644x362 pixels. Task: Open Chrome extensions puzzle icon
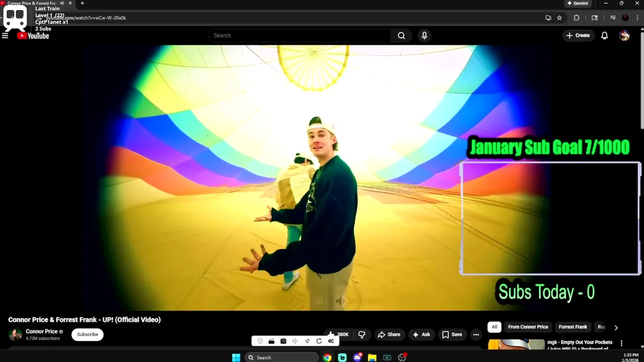coord(577,18)
